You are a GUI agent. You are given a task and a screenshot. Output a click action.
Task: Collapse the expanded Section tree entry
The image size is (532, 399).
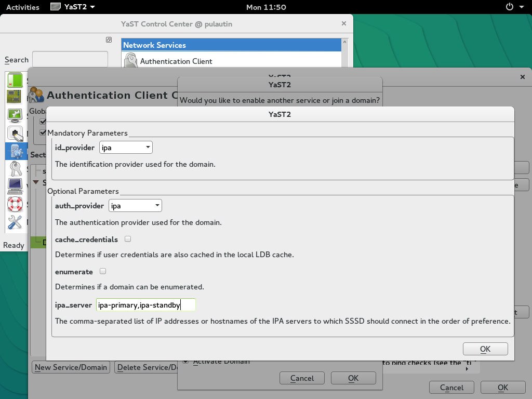click(35, 183)
